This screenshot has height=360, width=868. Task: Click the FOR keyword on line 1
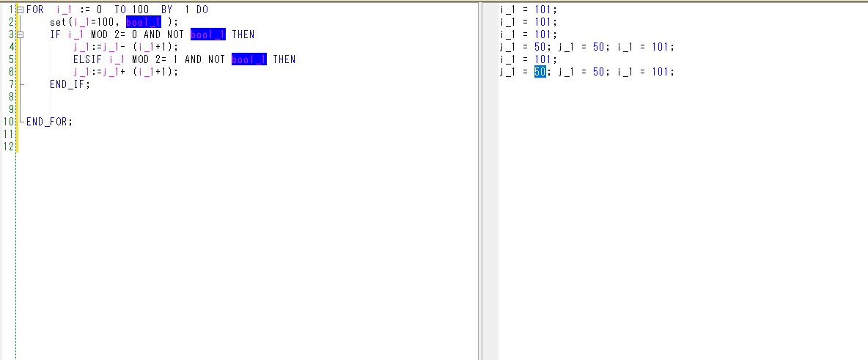(x=34, y=10)
